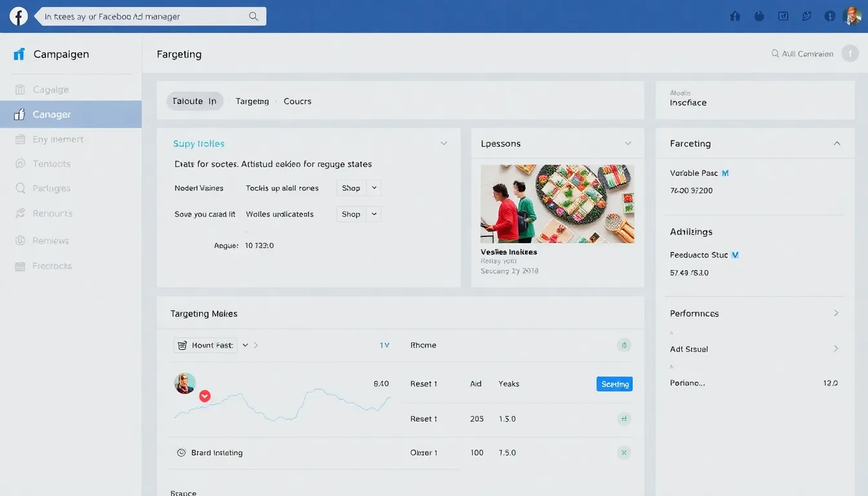Click the blue M badge beside Varable Pasc
This screenshot has width=868, height=496.
click(x=725, y=172)
